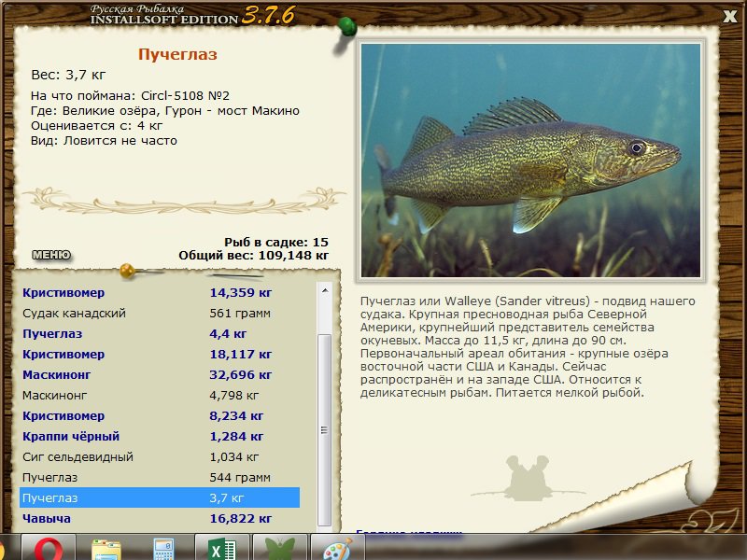Click the fish list scrollbar thumb
Image resolution: width=747 pixels, height=560 pixels.
[324, 429]
